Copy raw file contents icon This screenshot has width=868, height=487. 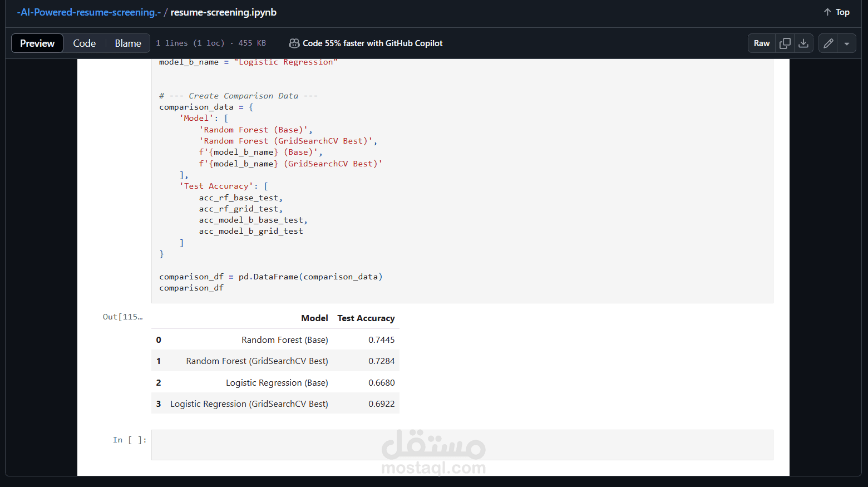click(785, 43)
